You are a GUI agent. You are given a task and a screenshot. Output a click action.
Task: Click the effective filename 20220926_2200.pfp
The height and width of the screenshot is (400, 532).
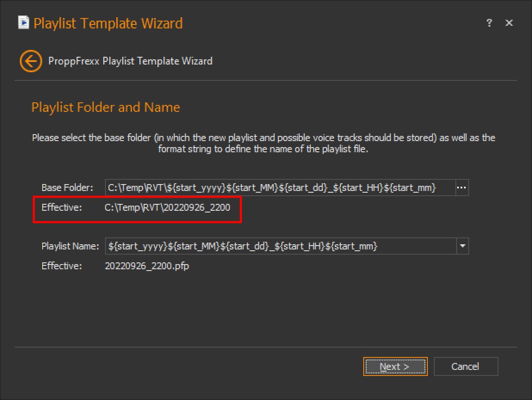click(x=147, y=266)
